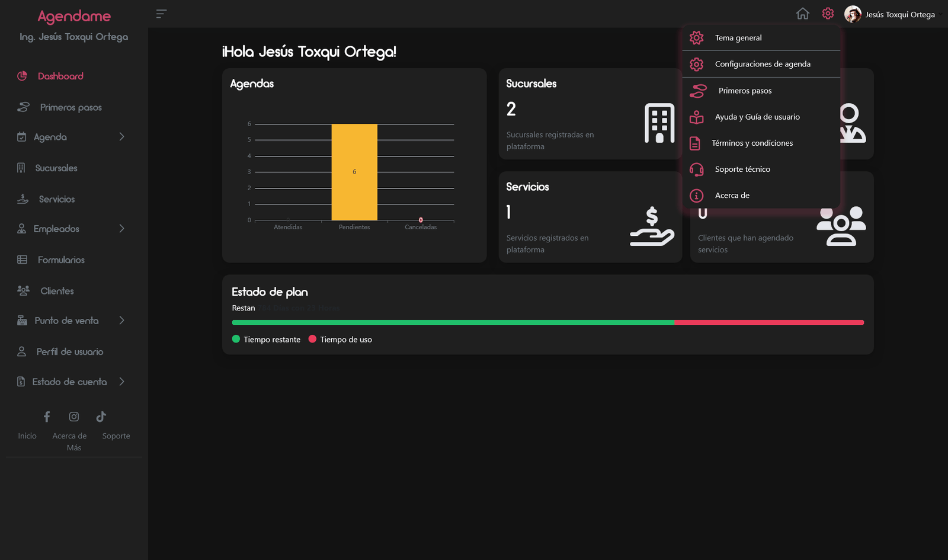Open the Instagram social icon
Viewport: 948px width, 560px height.
[x=74, y=417]
